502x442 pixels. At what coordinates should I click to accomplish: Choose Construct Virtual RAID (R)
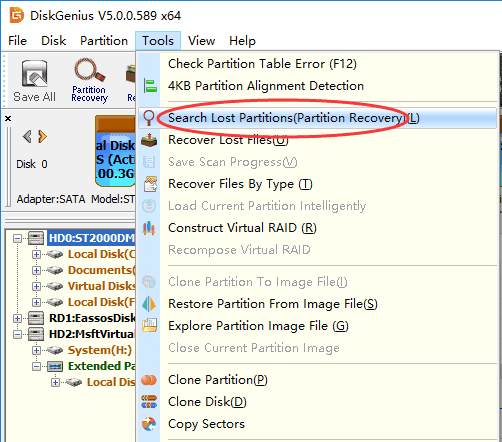pyautogui.click(x=317, y=228)
